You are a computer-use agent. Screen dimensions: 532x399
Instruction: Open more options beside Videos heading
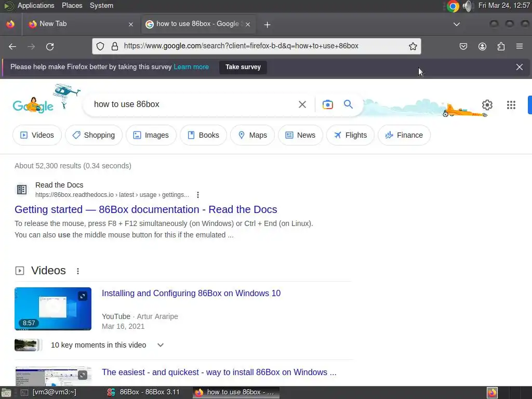[78, 271]
